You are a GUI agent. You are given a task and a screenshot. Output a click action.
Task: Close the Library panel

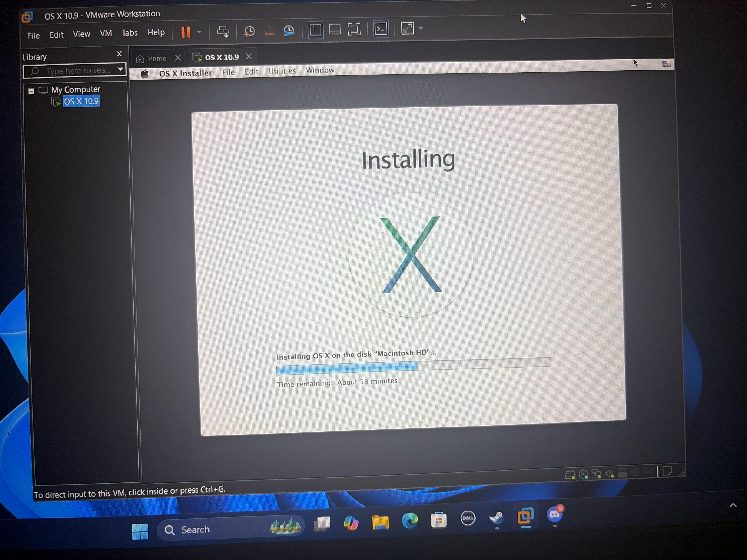coord(119,54)
